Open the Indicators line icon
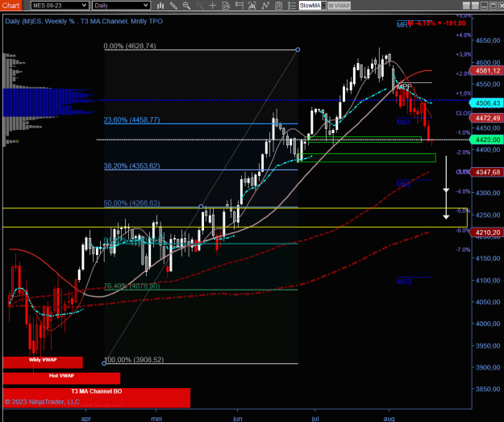504x422 pixels. (x=265, y=6)
